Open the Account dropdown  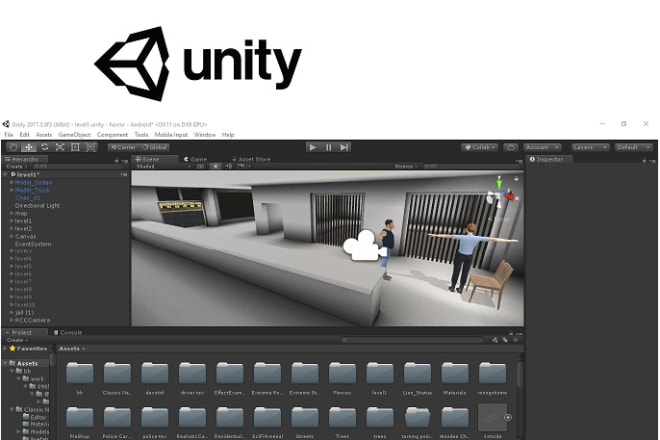point(542,147)
